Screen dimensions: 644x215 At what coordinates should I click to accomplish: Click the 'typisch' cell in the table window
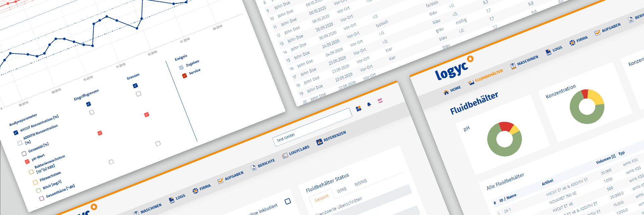(x=382, y=24)
